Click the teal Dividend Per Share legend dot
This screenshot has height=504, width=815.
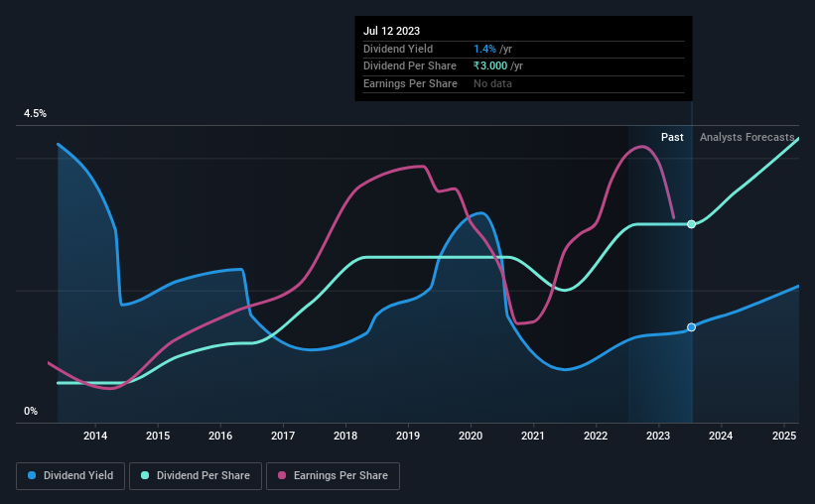pos(145,475)
